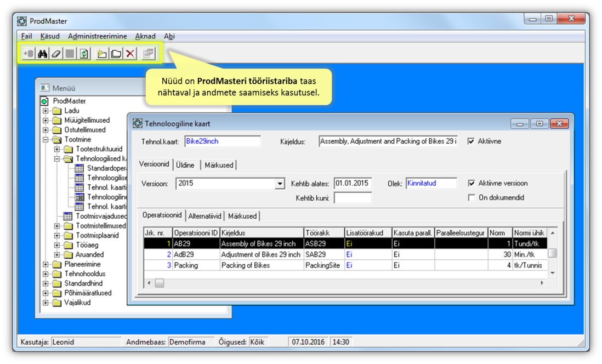Screen dimensions: 602x364
Task: Collapse the Tehnoloogilised kaardid node
Action: [x=57, y=158]
